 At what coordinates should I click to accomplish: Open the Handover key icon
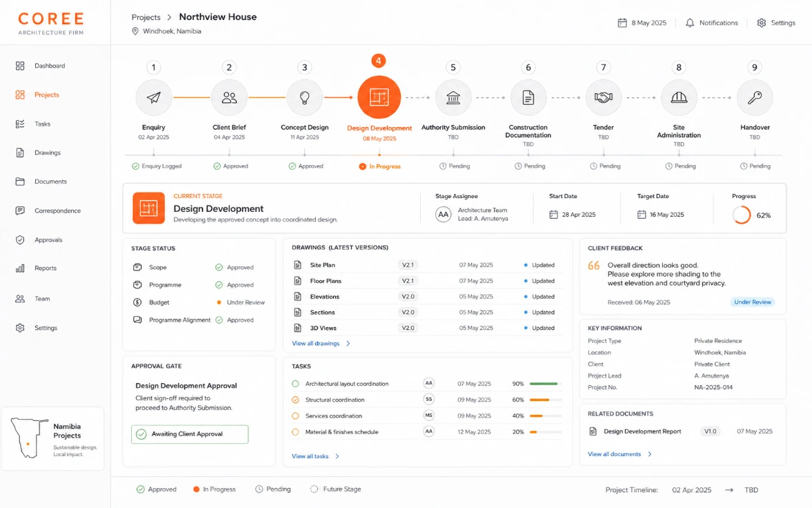755,97
